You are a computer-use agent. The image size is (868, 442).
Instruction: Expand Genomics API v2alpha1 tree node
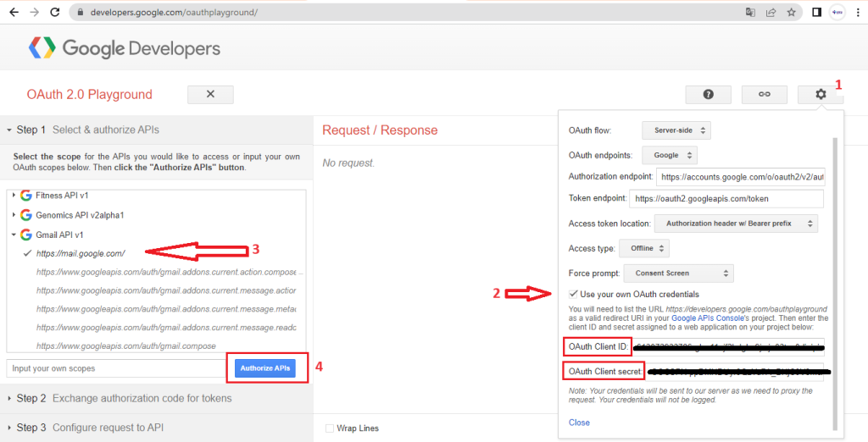[14, 214]
